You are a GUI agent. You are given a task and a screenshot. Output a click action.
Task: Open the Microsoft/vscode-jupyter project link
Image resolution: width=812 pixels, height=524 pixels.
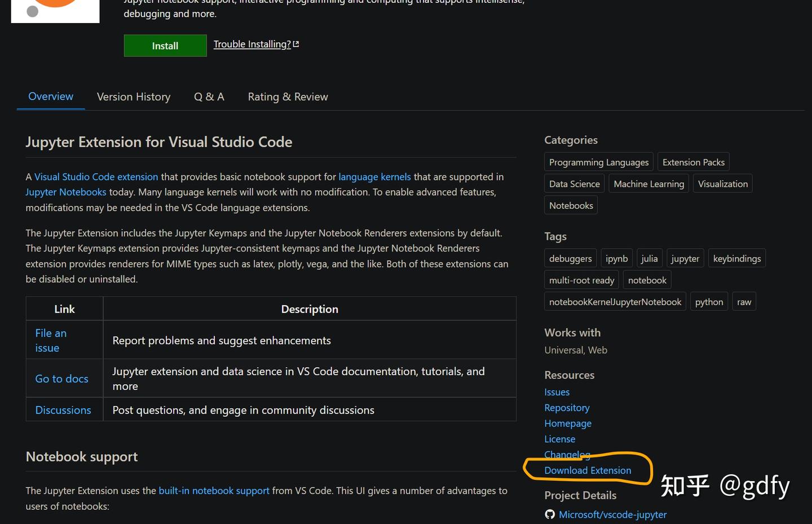pyautogui.click(x=612, y=514)
